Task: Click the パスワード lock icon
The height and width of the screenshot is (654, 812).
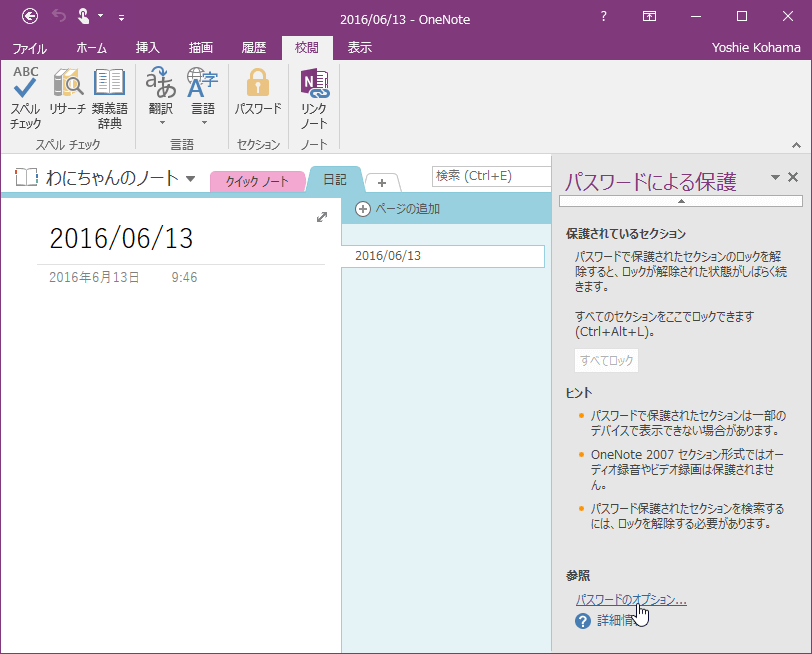Action: click(x=258, y=83)
